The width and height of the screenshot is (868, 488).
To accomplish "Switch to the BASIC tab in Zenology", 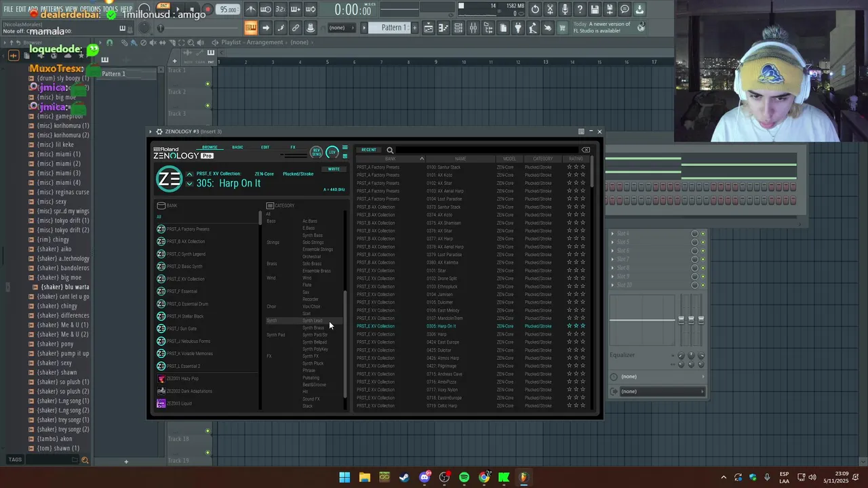I will pos(237,147).
